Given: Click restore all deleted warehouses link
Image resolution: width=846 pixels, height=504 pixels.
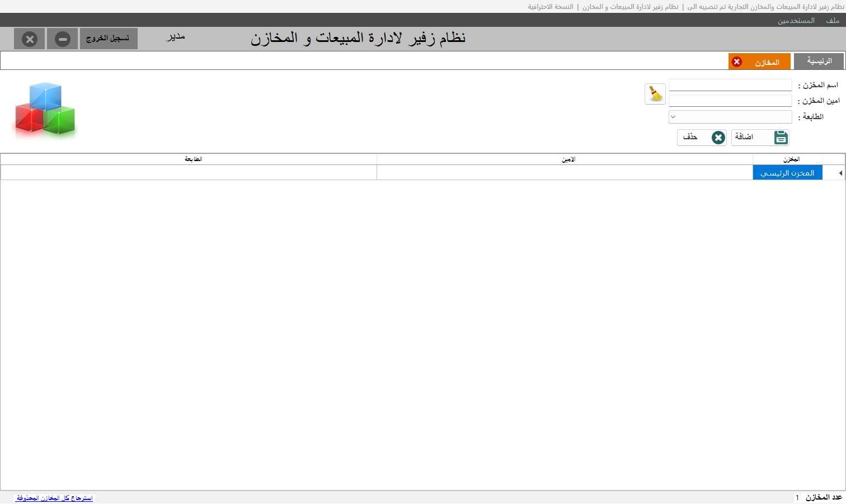Looking at the screenshot, I should 54,498.
